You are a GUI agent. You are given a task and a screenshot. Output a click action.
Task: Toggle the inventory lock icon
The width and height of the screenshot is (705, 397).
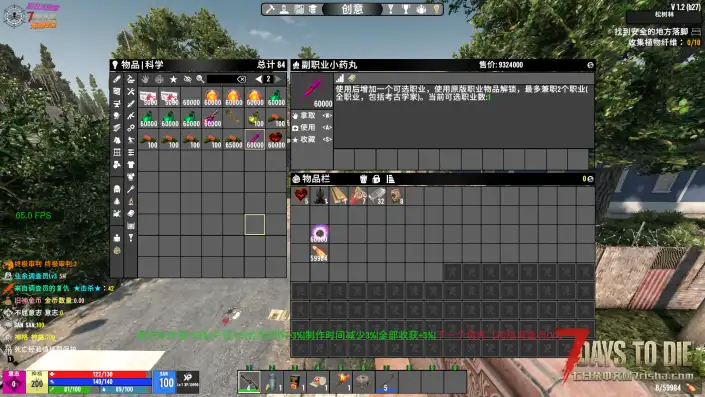pyautogui.click(x=376, y=179)
